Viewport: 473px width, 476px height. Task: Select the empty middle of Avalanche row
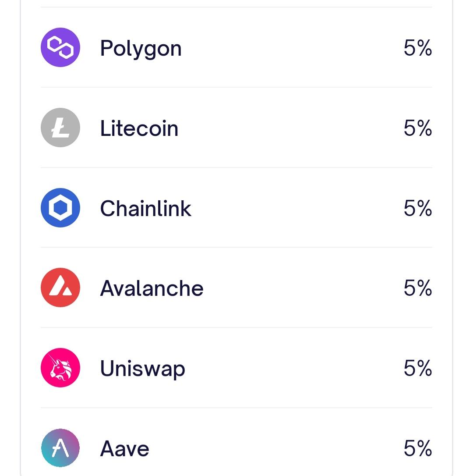coord(302,288)
